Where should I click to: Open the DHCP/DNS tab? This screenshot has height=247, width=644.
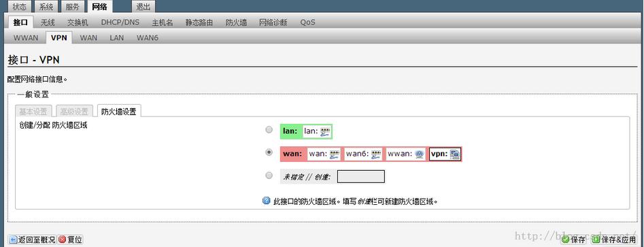[120, 22]
